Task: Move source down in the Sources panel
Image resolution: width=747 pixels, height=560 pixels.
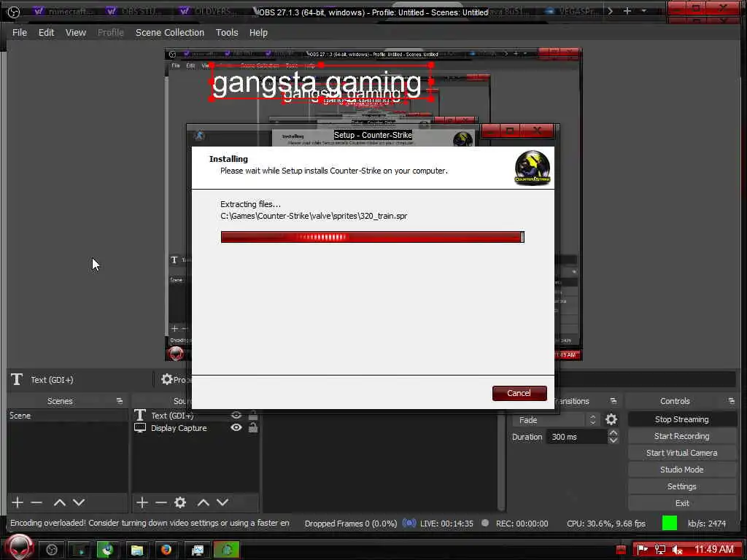Action: (x=222, y=502)
